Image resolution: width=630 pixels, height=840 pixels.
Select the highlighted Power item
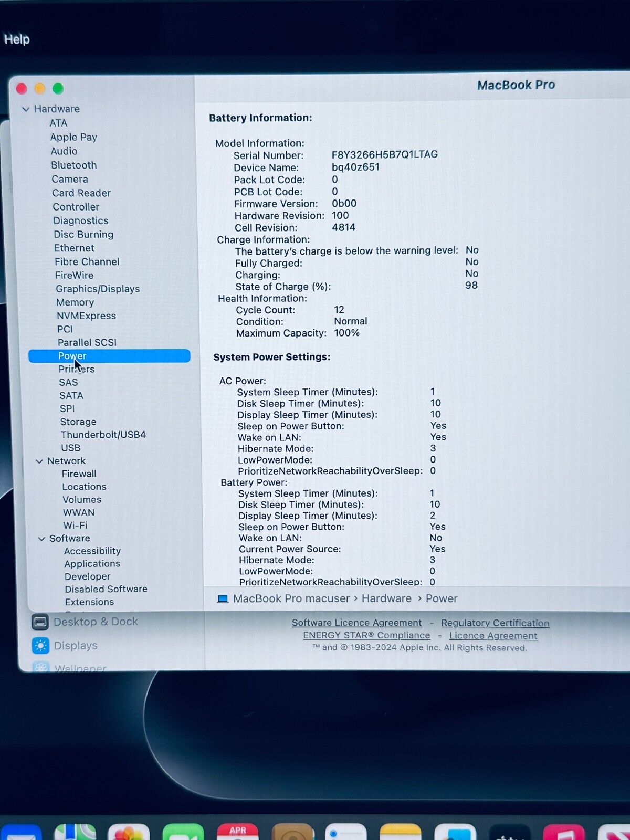click(x=109, y=356)
